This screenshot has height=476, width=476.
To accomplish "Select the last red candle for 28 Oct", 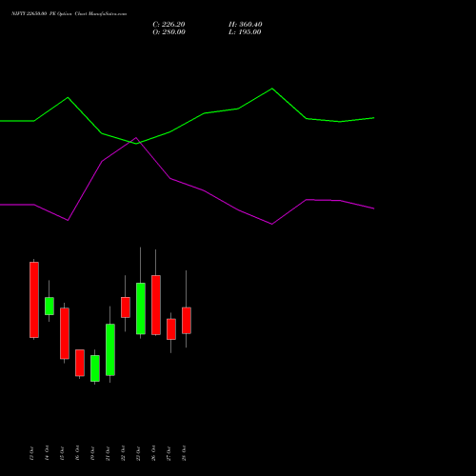I will [187, 321].
